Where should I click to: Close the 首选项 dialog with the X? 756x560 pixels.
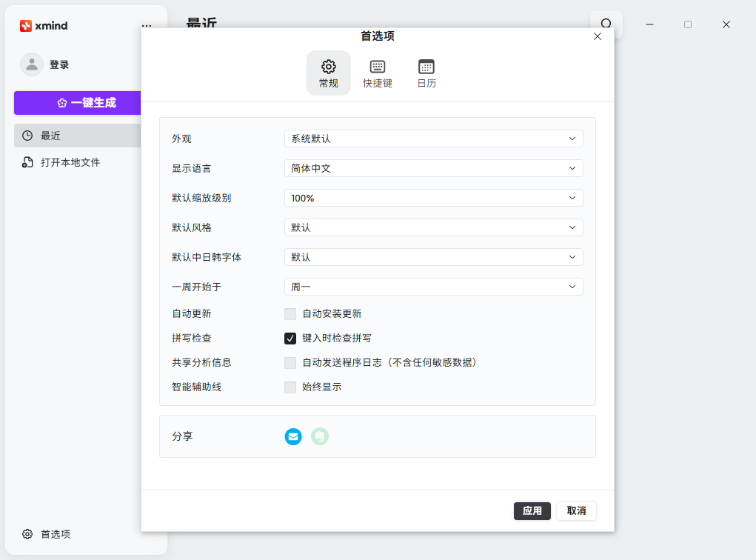click(598, 36)
